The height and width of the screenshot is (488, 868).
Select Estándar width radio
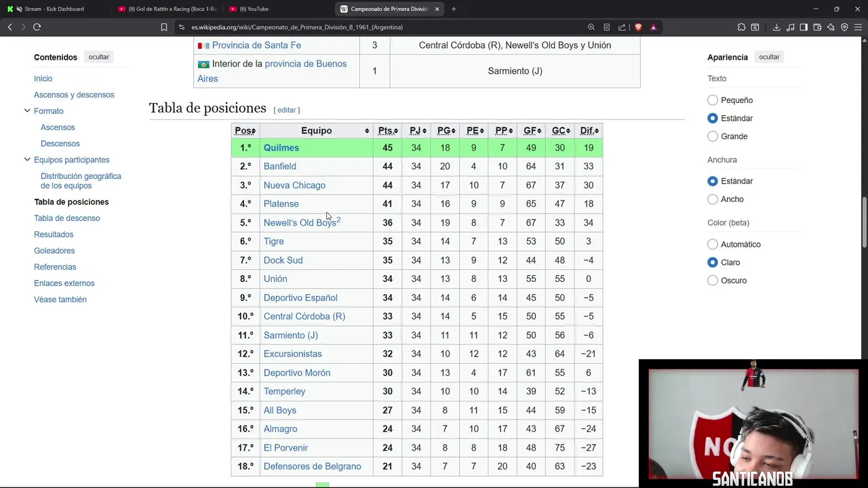[713, 181]
